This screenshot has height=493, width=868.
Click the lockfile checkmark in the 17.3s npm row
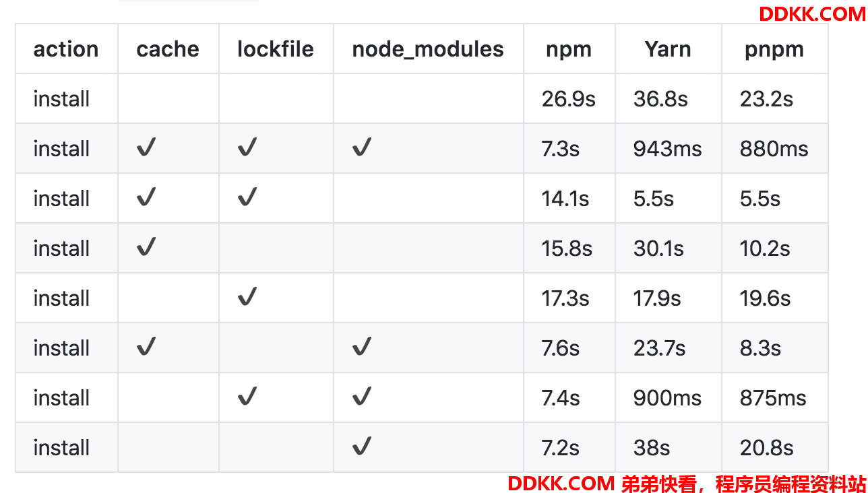[x=247, y=296]
